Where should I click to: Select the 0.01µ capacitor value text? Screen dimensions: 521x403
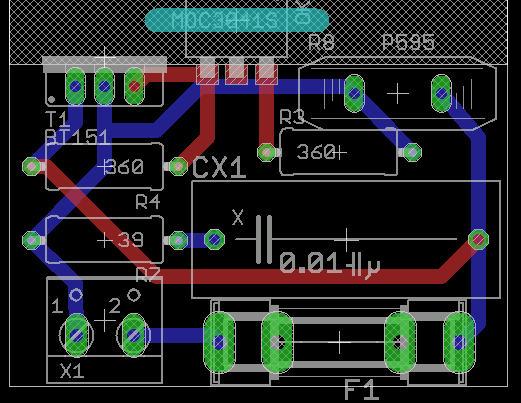tap(330, 264)
